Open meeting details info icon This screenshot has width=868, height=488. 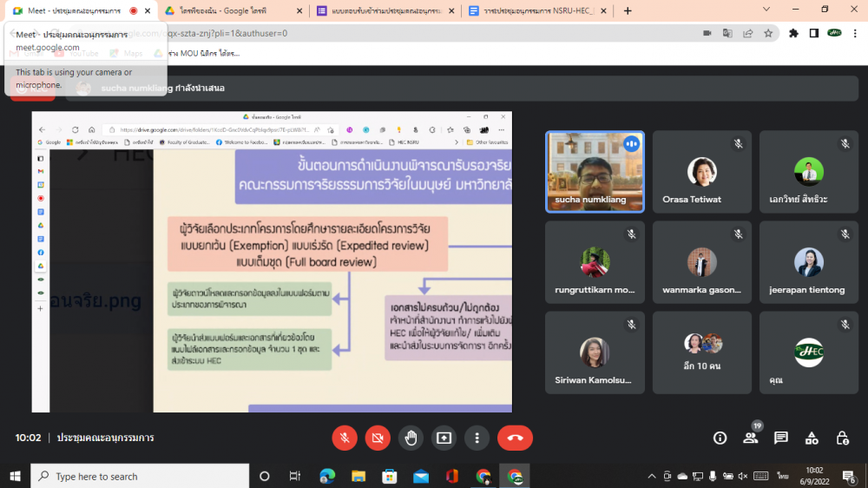[720, 438]
